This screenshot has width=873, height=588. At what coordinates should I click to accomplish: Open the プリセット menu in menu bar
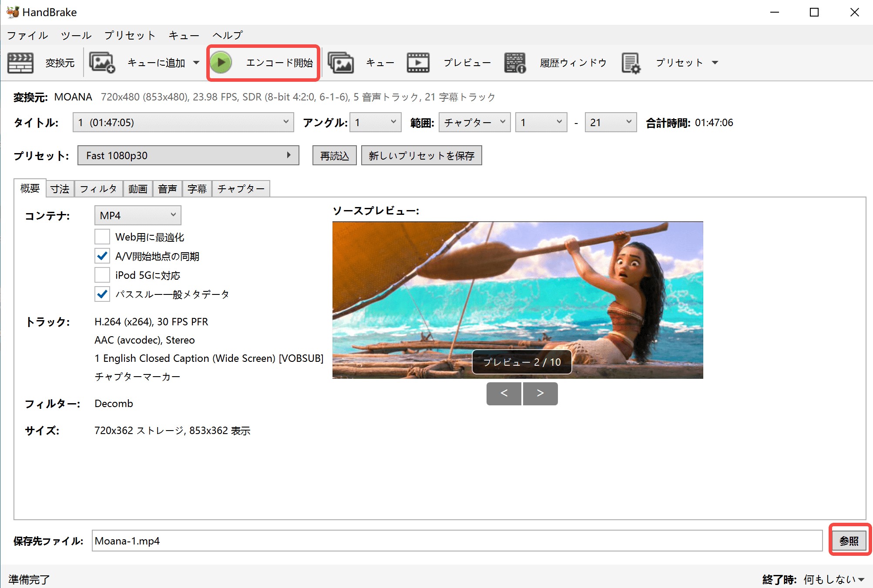click(x=130, y=35)
